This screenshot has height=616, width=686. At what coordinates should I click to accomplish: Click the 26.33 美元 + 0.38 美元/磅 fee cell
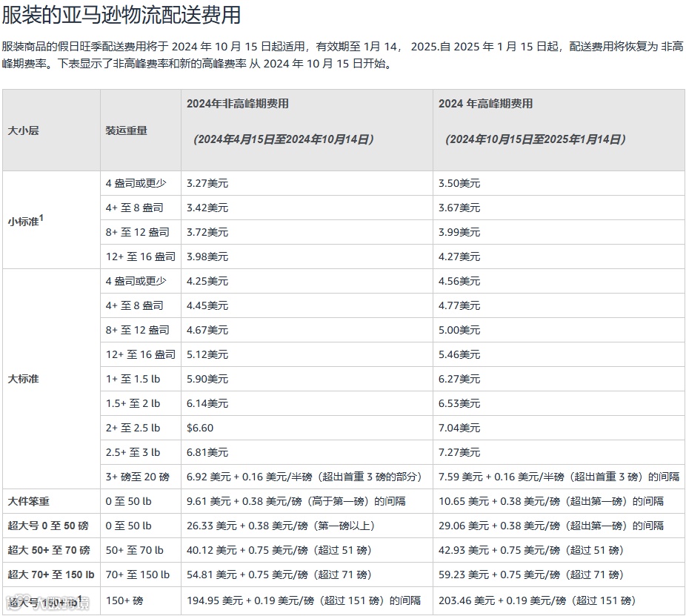click(x=307, y=526)
